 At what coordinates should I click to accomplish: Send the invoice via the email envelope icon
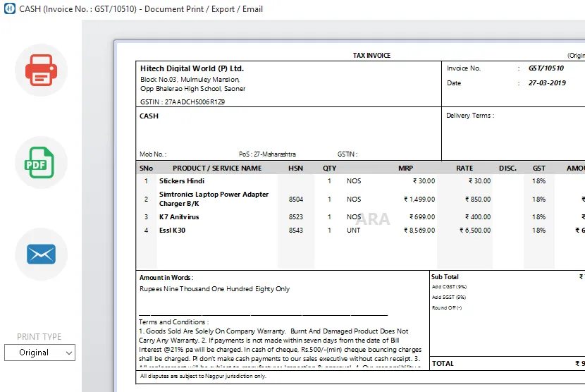pyautogui.click(x=41, y=254)
